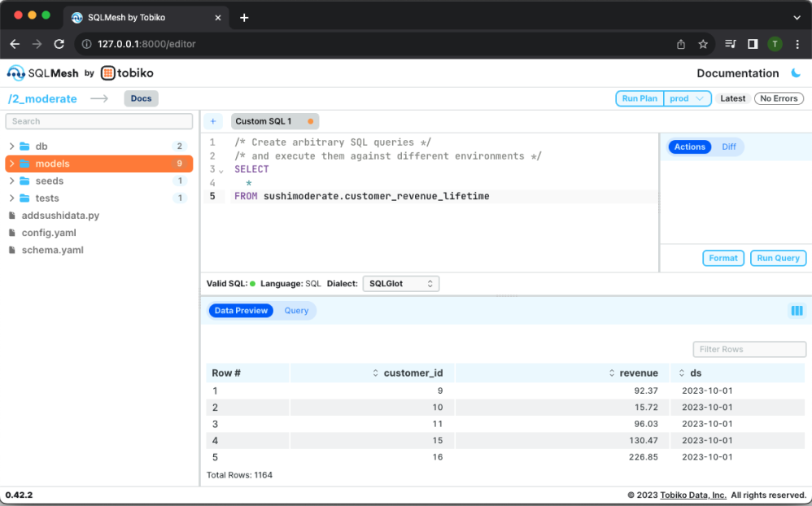This screenshot has width=812, height=506.
Task: Show the browser tab search chevron
Action: [797, 18]
